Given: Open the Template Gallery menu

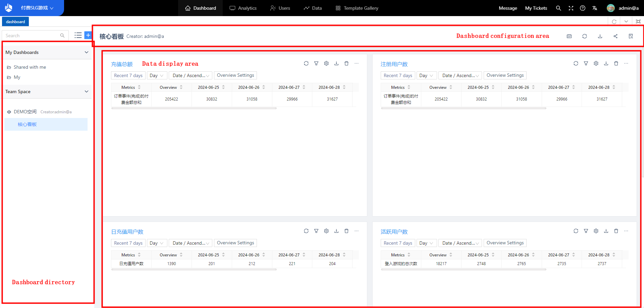Looking at the screenshot, I should point(357,8).
